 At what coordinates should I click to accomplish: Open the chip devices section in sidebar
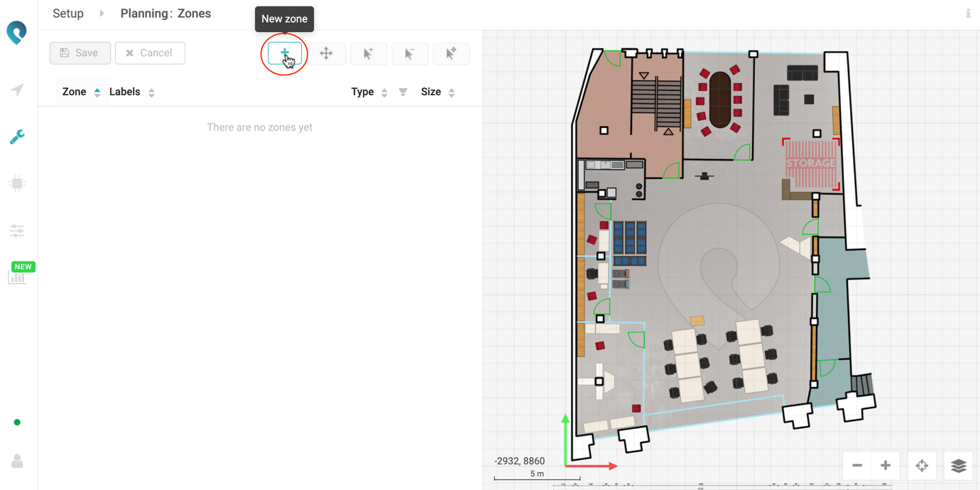[x=17, y=184]
